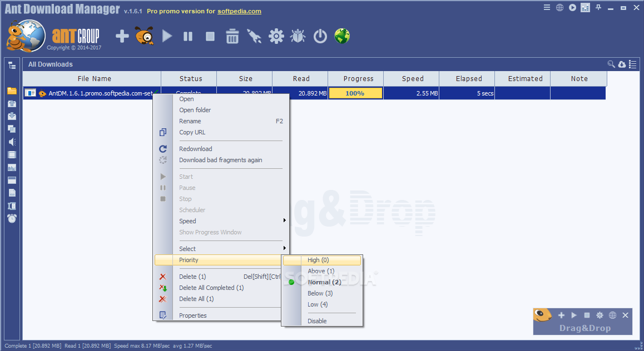Expand the Speed submenu

coord(222,221)
